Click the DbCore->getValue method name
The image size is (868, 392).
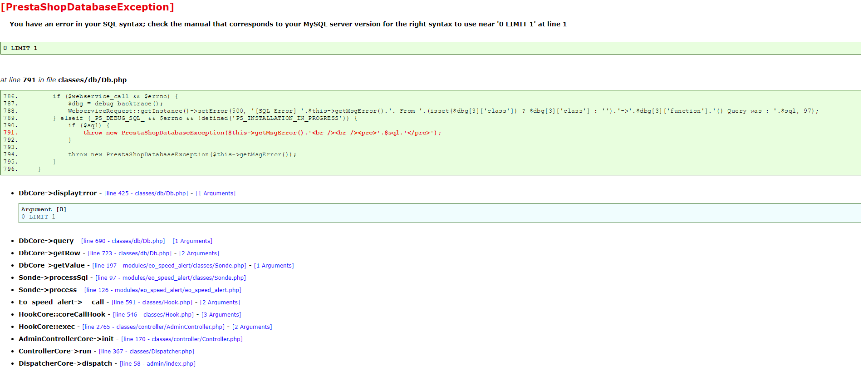(52, 265)
